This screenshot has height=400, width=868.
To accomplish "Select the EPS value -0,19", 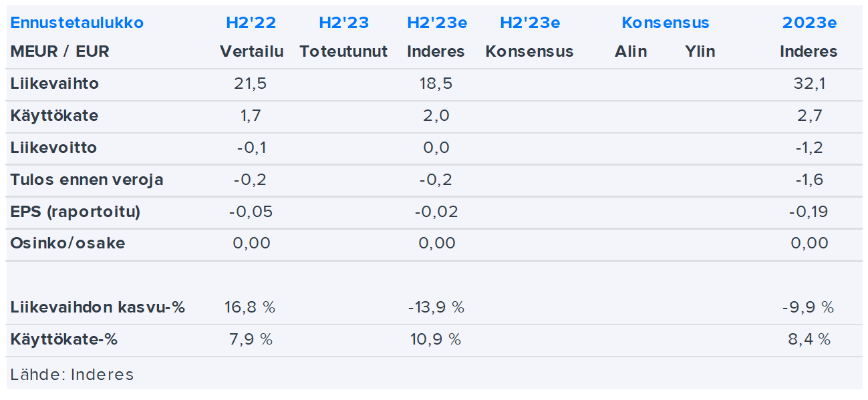I will (x=809, y=212).
